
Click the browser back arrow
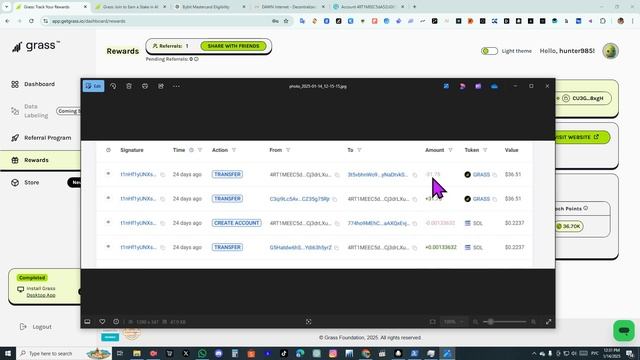point(7,21)
